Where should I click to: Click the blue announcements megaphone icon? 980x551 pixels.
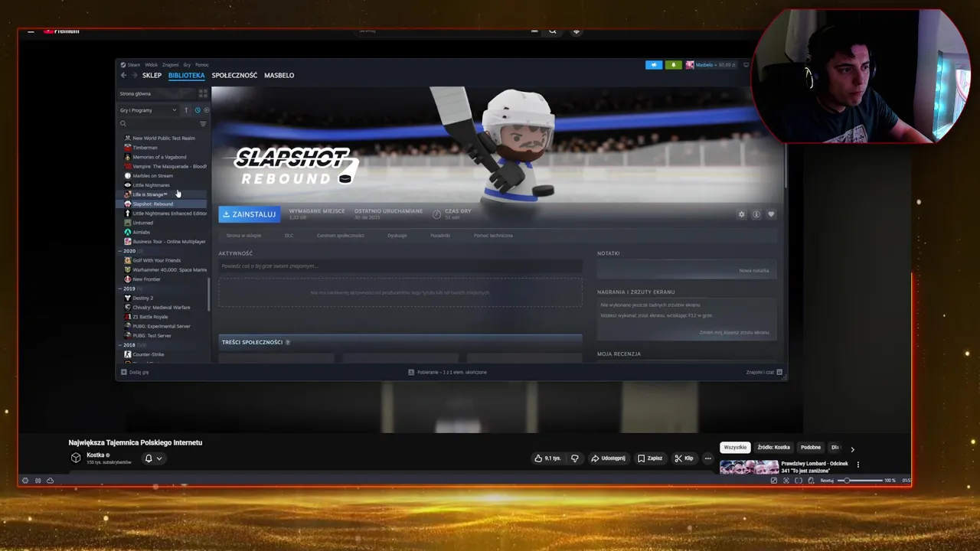[x=654, y=65]
